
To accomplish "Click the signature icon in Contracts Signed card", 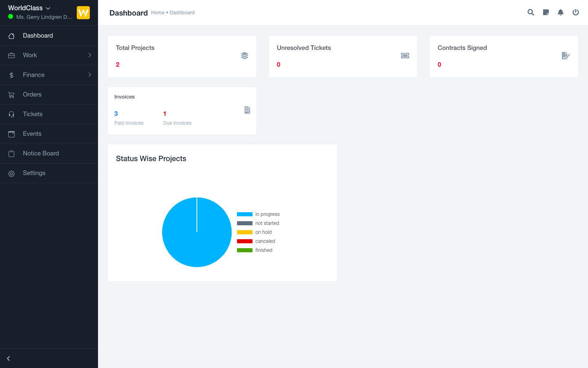I will (x=566, y=56).
